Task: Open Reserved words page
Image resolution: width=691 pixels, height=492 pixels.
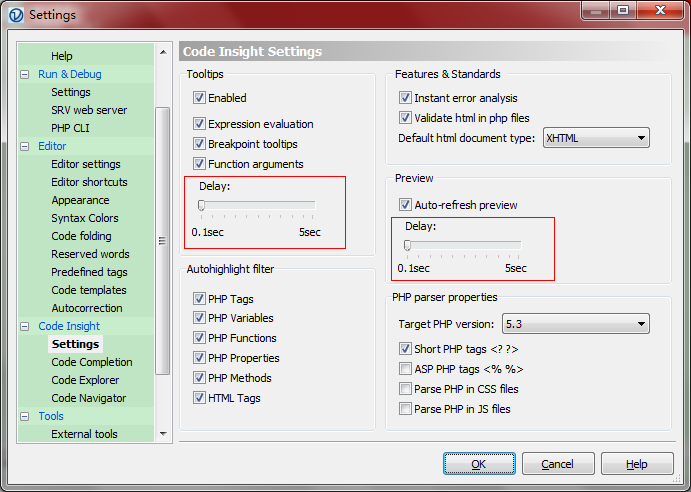Action: point(90,254)
